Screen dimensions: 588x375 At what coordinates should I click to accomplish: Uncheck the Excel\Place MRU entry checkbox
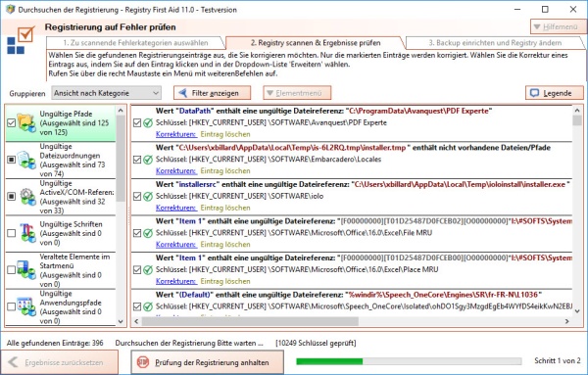[137, 269]
